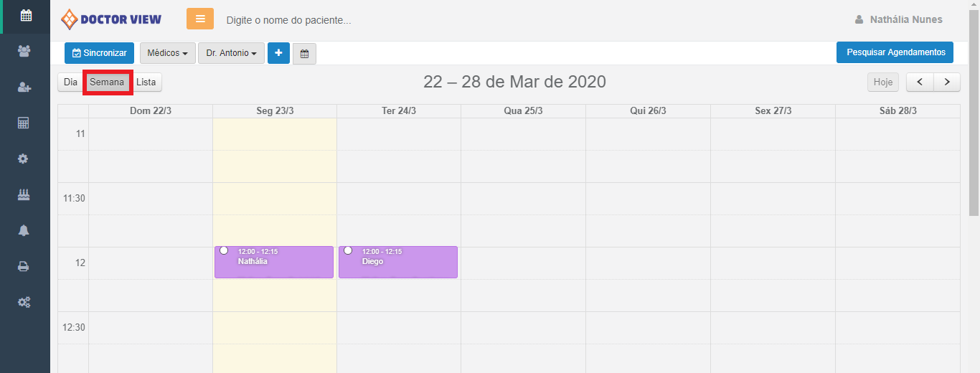Open the birthday cake sidebar icon
The image size is (980, 373).
[x=25, y=194]
